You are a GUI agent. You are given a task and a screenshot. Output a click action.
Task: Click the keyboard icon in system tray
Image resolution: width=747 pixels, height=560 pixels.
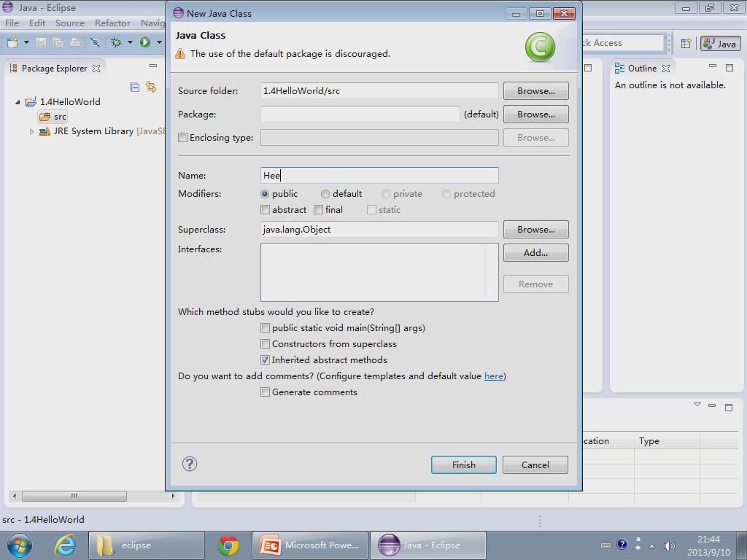click(x=606, y=545)
